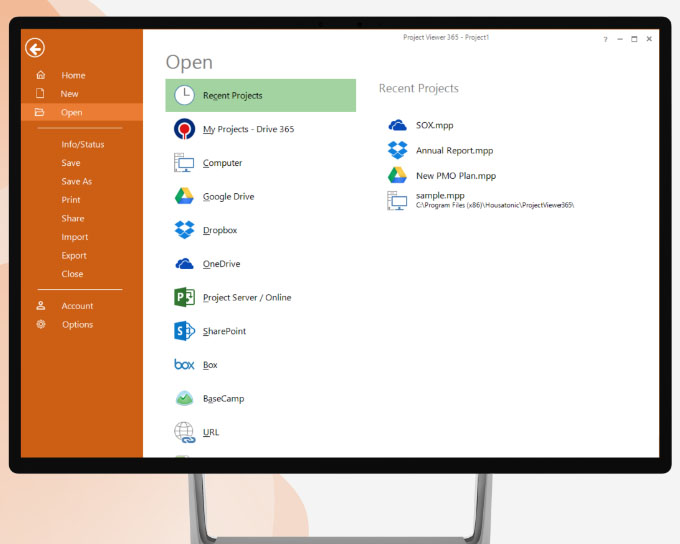Select the Google Drive location label
The height and width of the screenshot is (544, 680).
point(229,197)
